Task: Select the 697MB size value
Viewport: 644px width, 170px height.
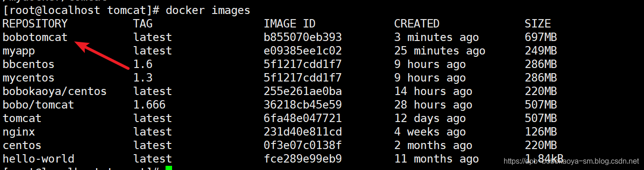Action: pyautogui.click(x=540, y=37)
